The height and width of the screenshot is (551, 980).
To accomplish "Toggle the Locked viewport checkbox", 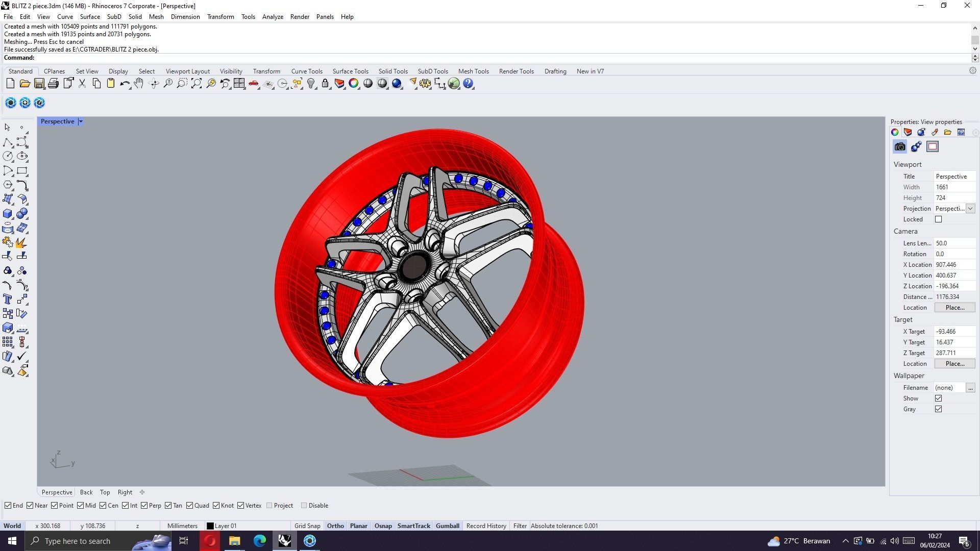I will (938, 219).
